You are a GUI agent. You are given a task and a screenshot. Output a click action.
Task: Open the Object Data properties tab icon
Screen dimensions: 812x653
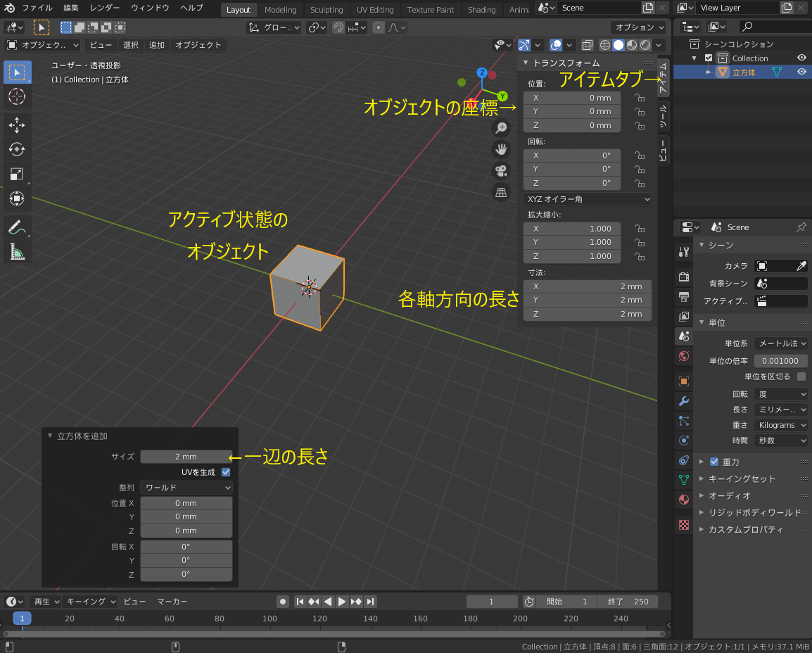pyautogui.click(x=683, y=480)
